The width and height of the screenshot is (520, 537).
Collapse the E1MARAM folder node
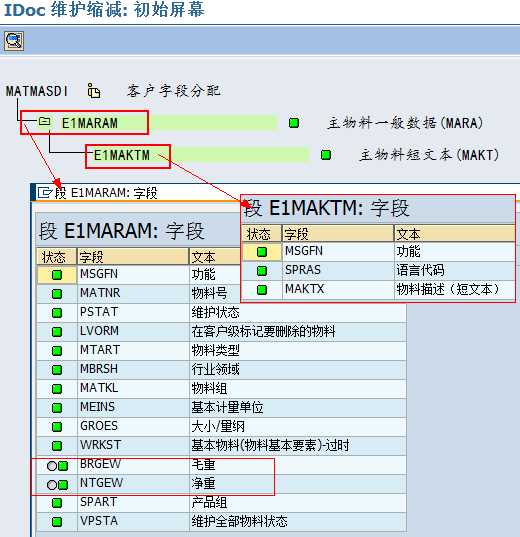44,122
